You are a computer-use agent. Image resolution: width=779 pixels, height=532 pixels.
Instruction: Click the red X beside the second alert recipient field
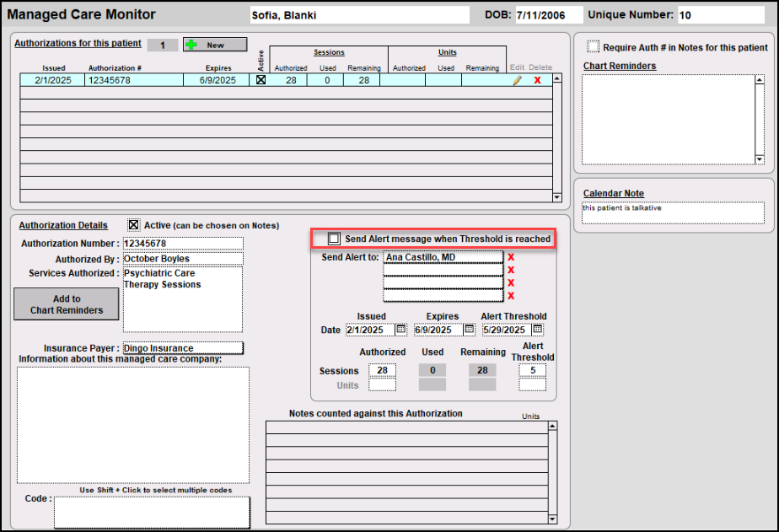[x=511, y=270]
